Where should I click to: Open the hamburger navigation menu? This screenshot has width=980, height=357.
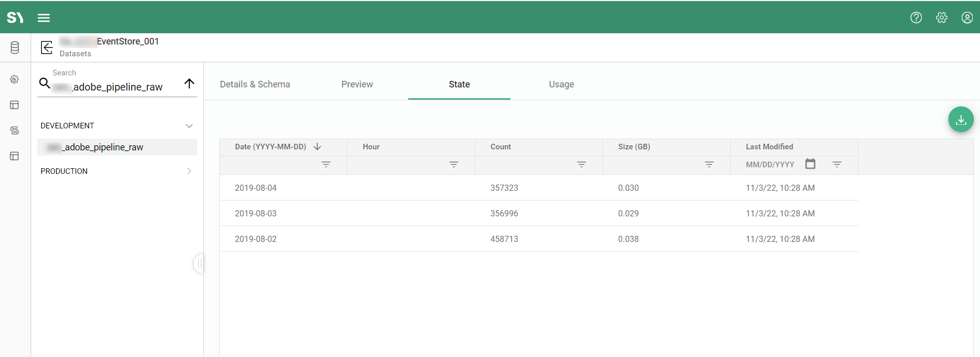[x=44, y=18]
